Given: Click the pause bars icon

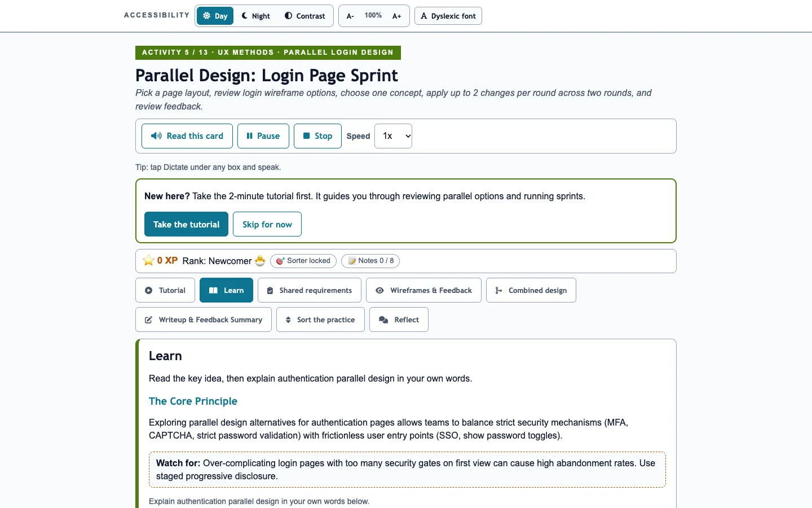Looking at the screenshot, I should [x=249, y=136].
